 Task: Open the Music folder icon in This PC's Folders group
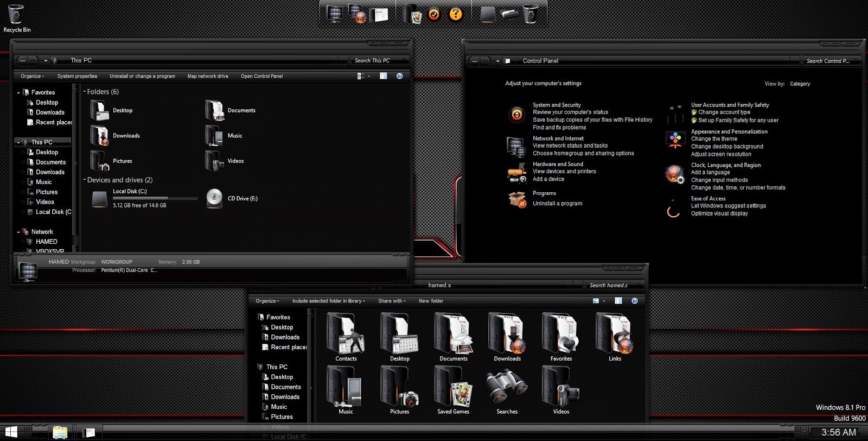click(214, 136)
